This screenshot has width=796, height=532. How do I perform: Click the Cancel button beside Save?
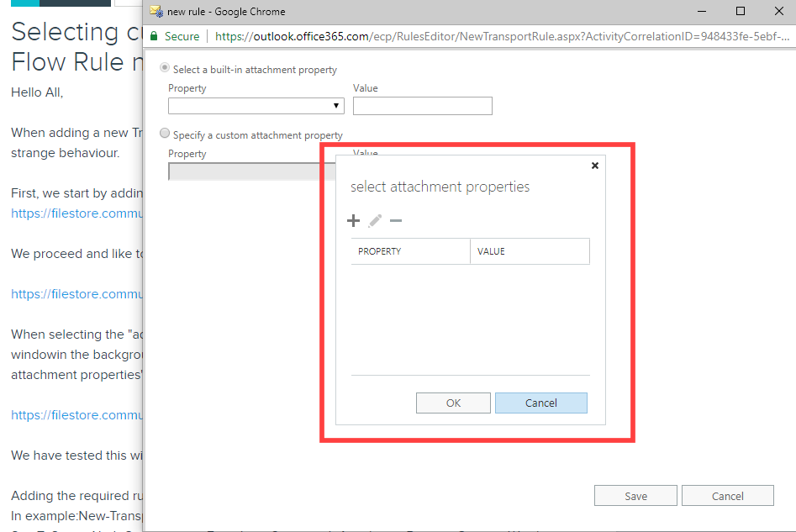(727, 496)
